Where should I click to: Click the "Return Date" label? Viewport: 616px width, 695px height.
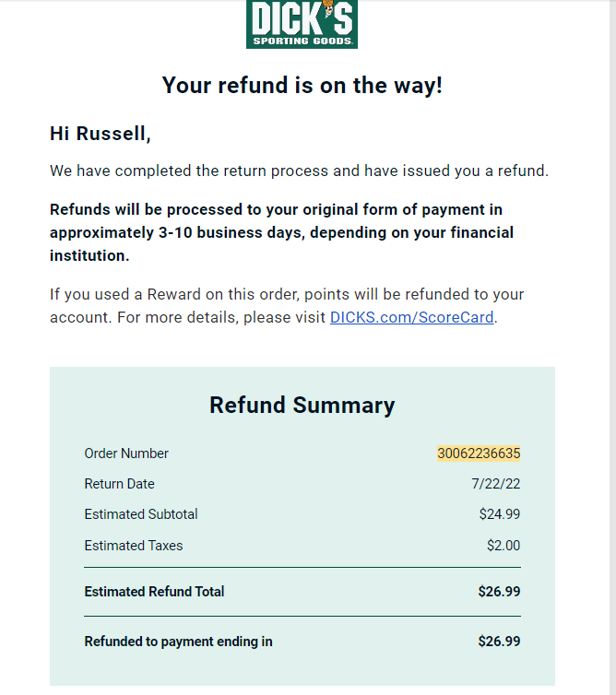[x=119, y=484]
